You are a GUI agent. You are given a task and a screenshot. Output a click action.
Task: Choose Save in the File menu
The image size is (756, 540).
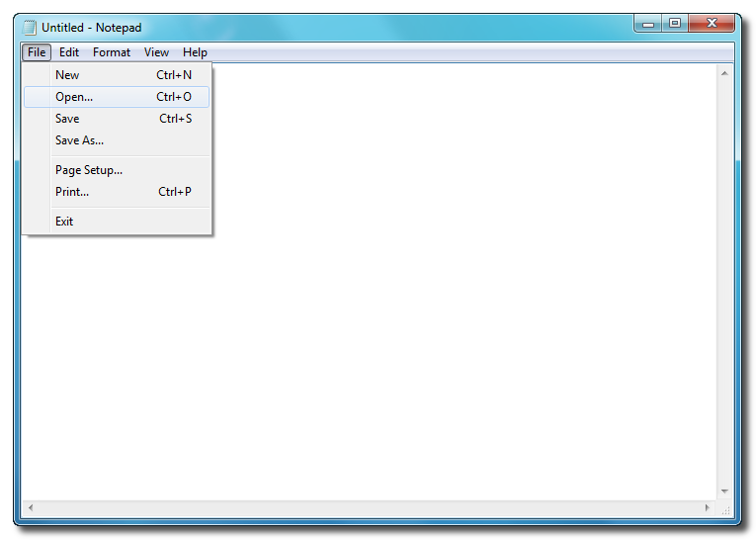(117, 119)
